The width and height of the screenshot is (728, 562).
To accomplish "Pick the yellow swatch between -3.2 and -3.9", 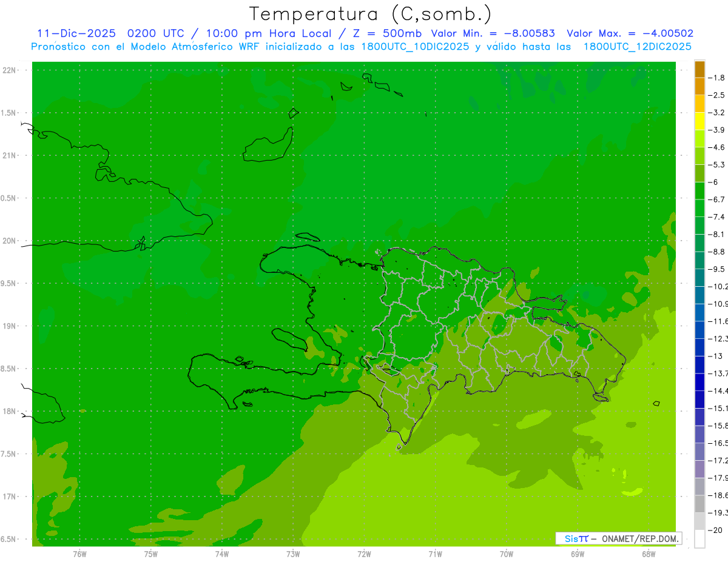I will 699,121.
